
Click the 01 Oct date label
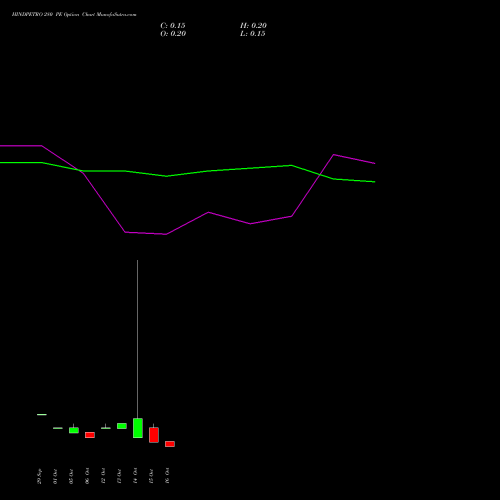[x=55, y=476]
